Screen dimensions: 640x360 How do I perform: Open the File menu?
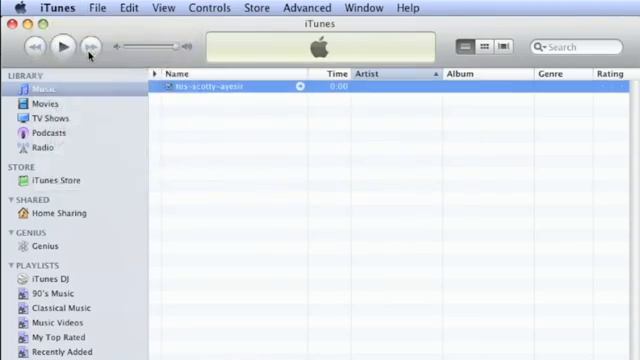point(98,8)
